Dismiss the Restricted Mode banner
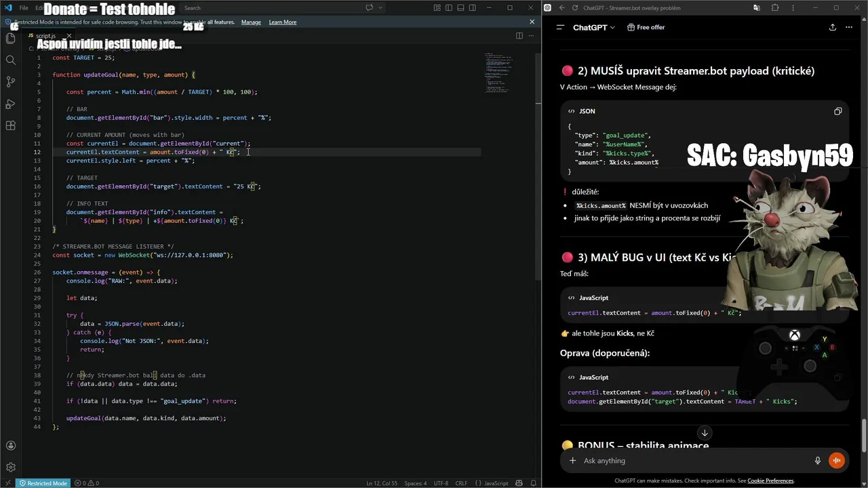The height and width of the screenshot is (488, 868). [532, 22]
